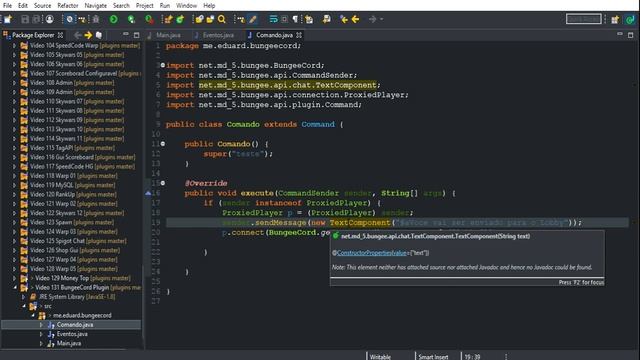Select Comando.java in Package Explorer tree

75,325
